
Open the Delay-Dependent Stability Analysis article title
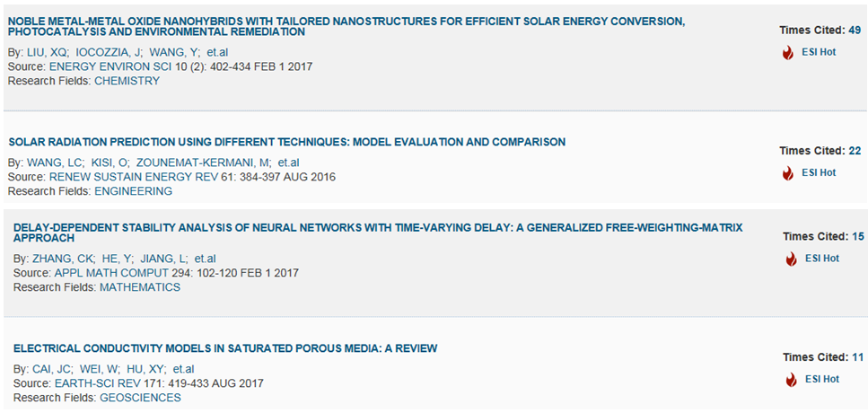click(378, 233)
